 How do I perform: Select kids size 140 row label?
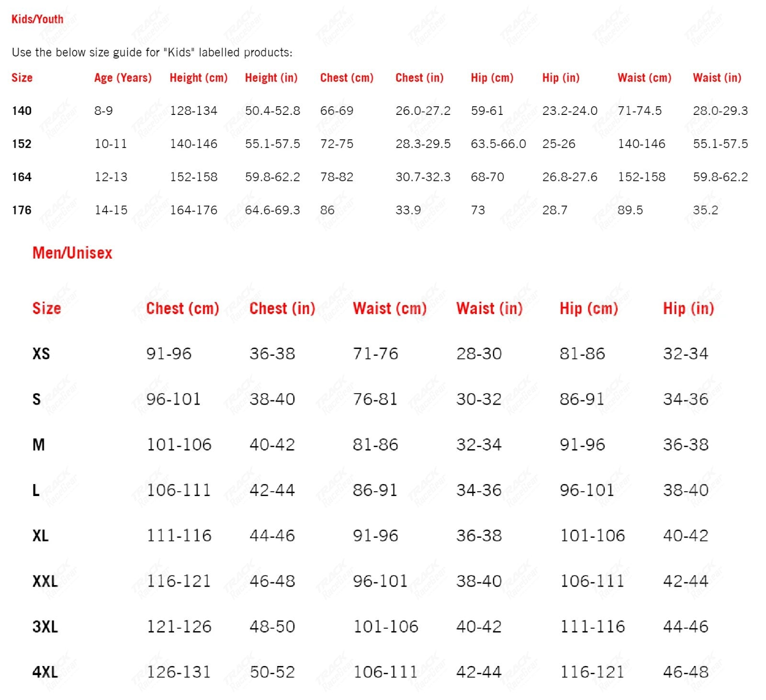tap(22, 111)
